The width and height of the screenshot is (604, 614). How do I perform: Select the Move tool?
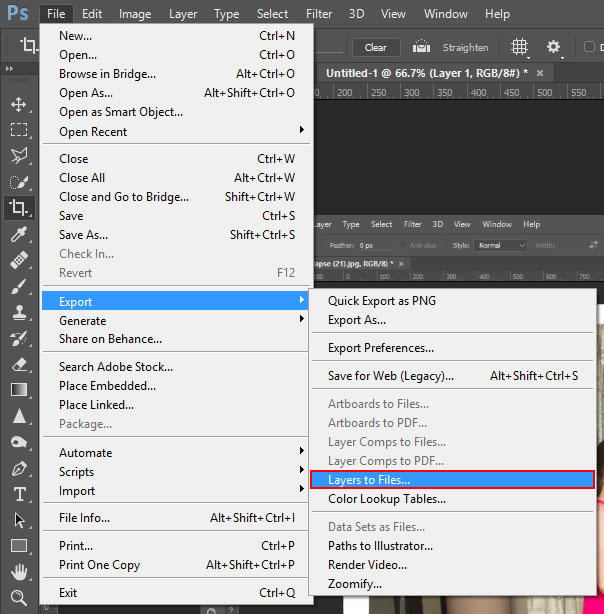[x=18, y=105]
